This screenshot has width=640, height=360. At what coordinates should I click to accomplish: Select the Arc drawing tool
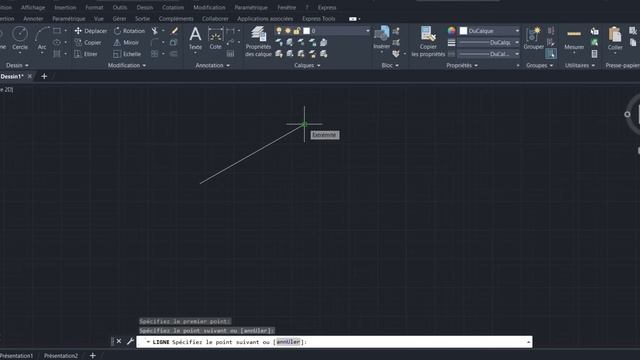click(42, 38)
